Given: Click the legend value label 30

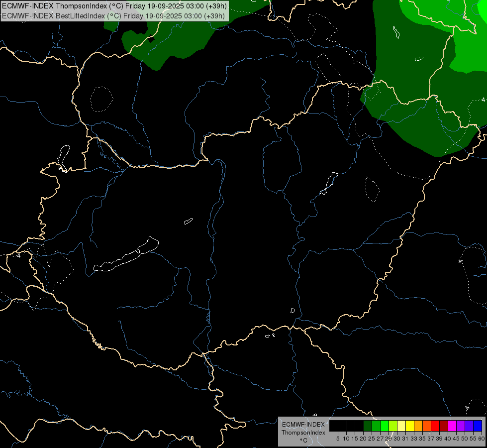Looking at the screenshot, I should (x=397, y=439).
